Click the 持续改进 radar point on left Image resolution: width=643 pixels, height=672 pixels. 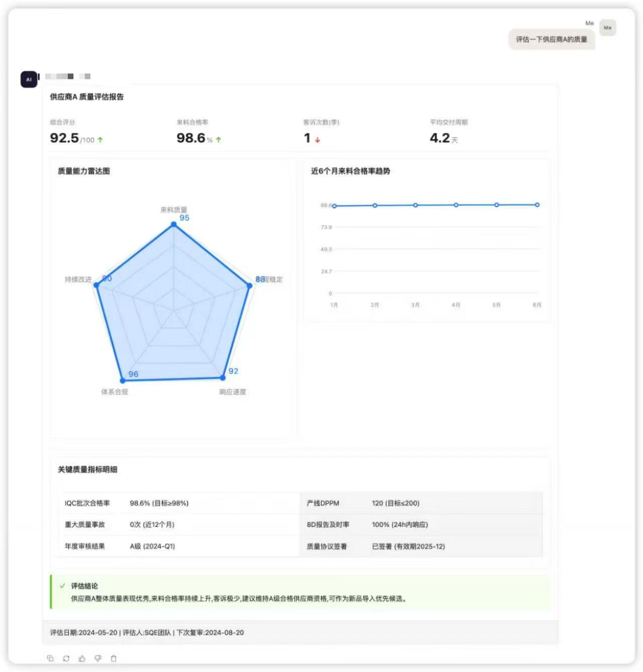pos(96,285)
